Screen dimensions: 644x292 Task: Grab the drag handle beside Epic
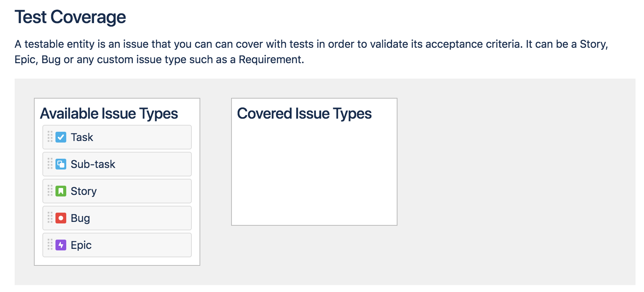pyautogui.click(x=50, y=244)
